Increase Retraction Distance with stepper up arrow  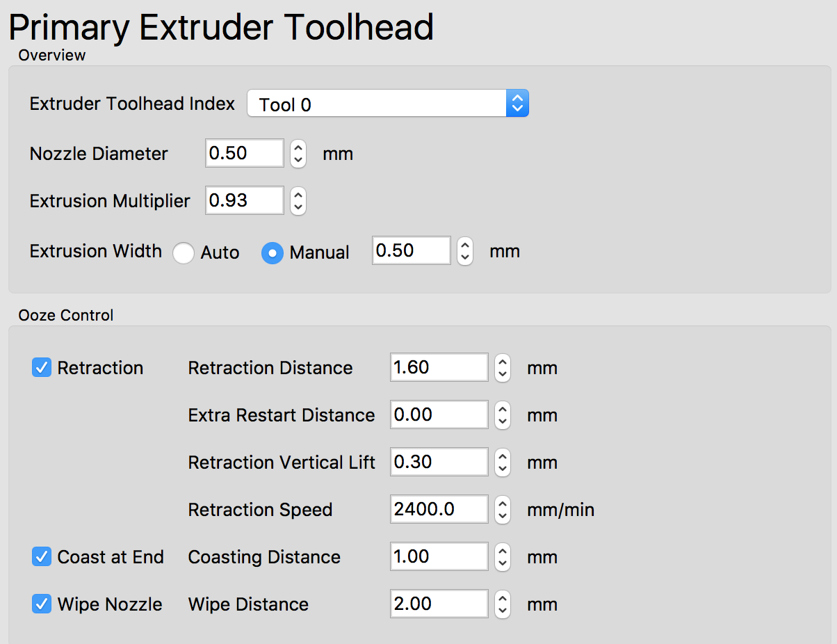coord(503,361)
